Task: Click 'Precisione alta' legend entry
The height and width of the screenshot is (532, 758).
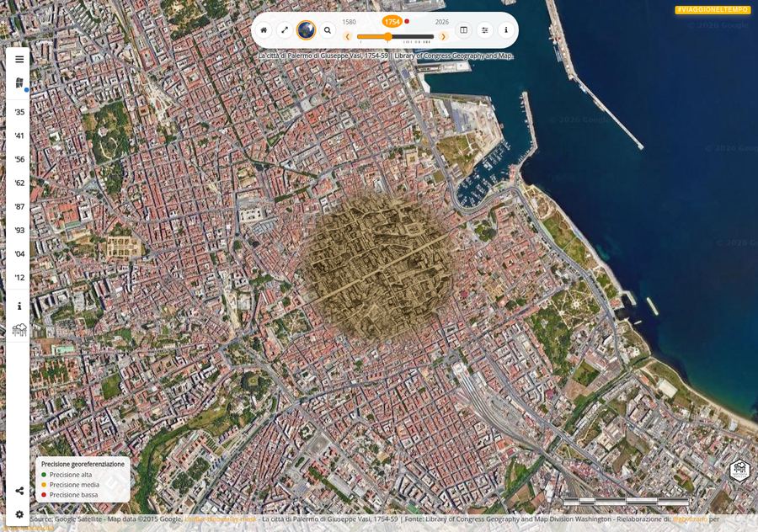Action: coord(67,475)
